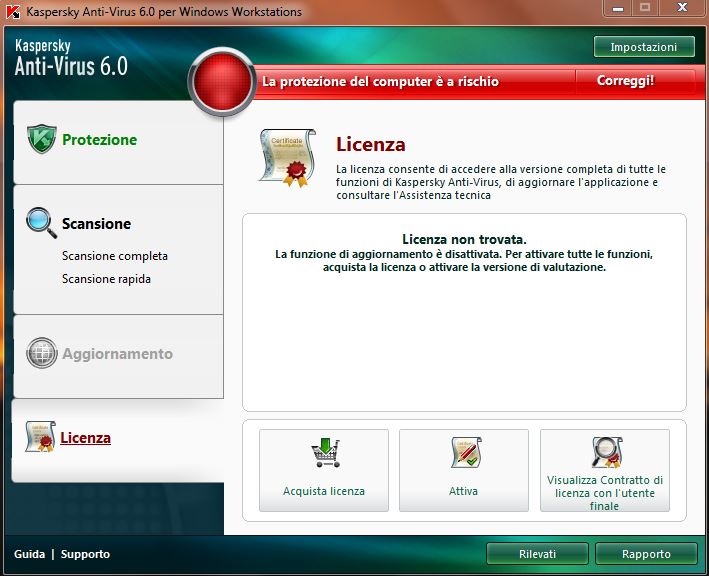Viewport: 709px width, 576px height.
Task: Switch to the Aggiornamento section
Action: (117, 354)
